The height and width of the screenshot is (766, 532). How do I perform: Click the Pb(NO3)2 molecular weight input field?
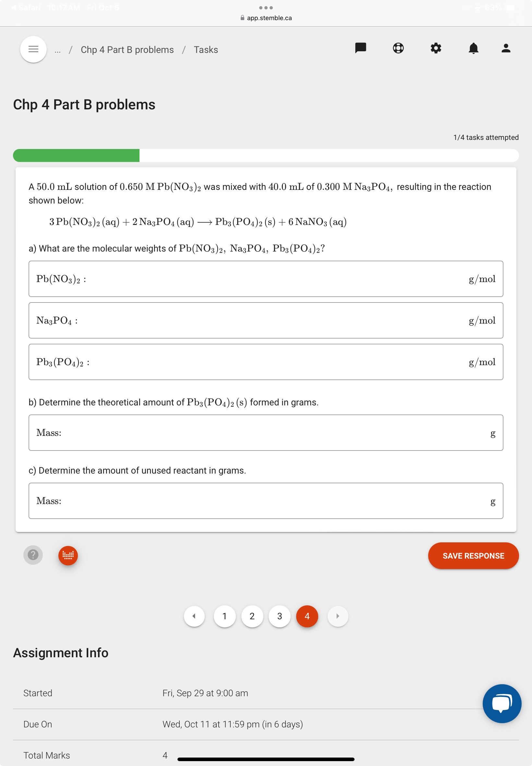266,279
